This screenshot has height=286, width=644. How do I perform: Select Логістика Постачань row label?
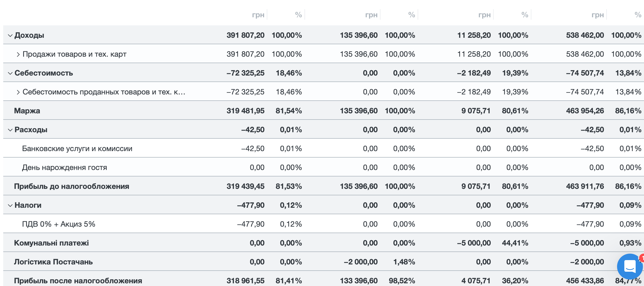coord(53,262)
